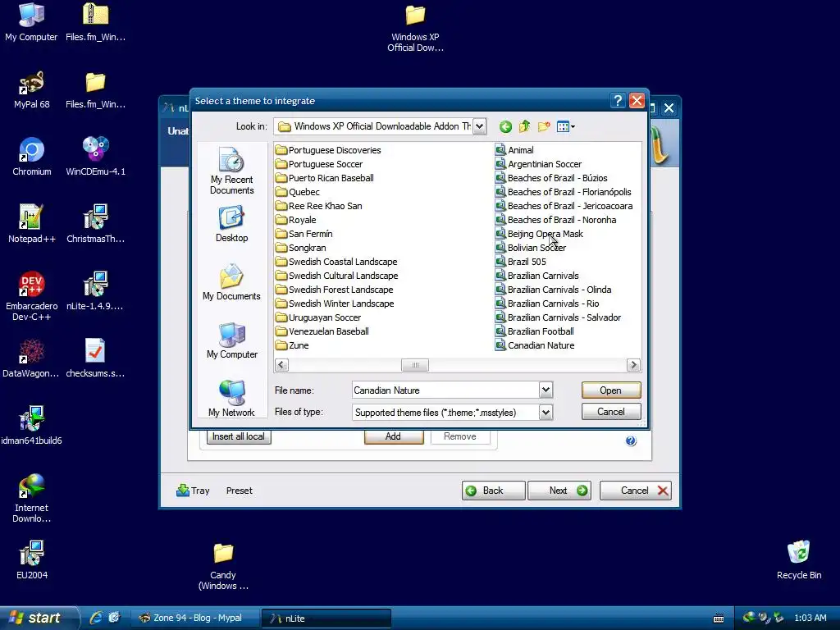
Task: Select the Ree Ree Khao San folder
Action: coord(318,206)
